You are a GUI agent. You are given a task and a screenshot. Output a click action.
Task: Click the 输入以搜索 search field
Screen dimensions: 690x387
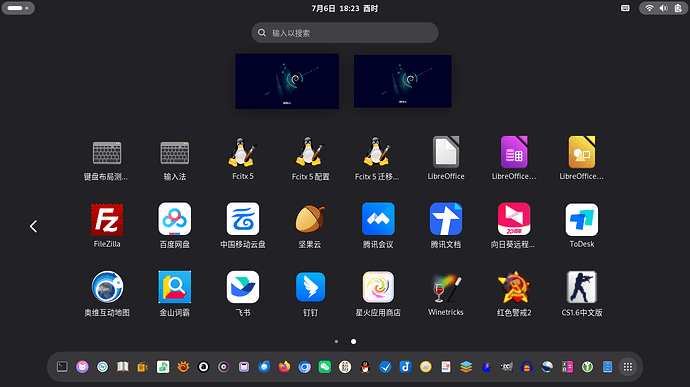point(345,33)
